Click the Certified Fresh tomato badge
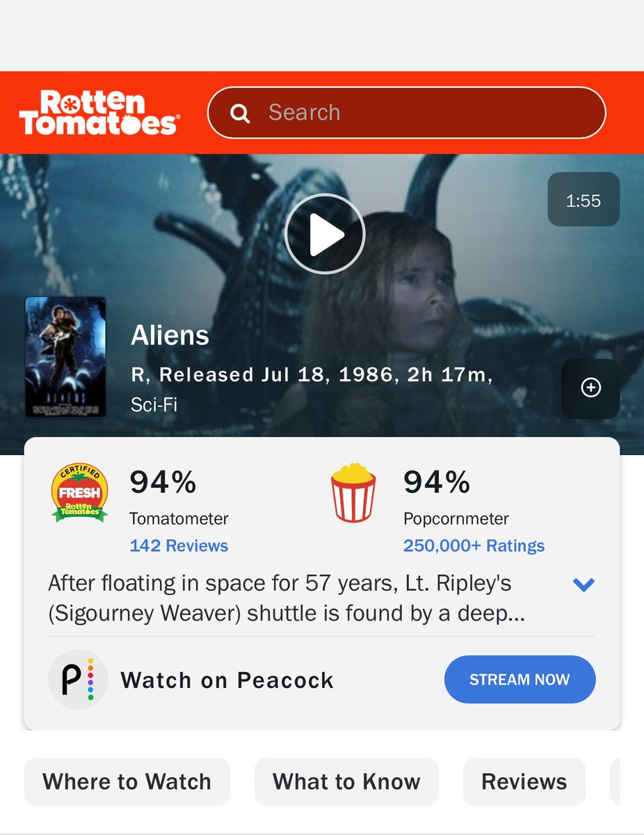 [81, 493]
